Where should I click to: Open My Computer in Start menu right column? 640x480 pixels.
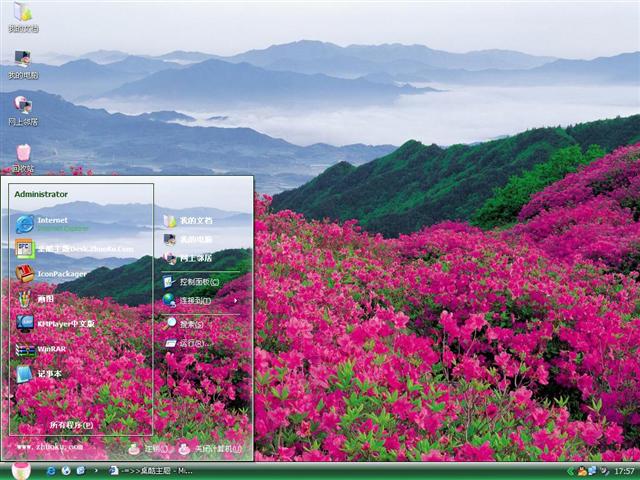point(188,239)
